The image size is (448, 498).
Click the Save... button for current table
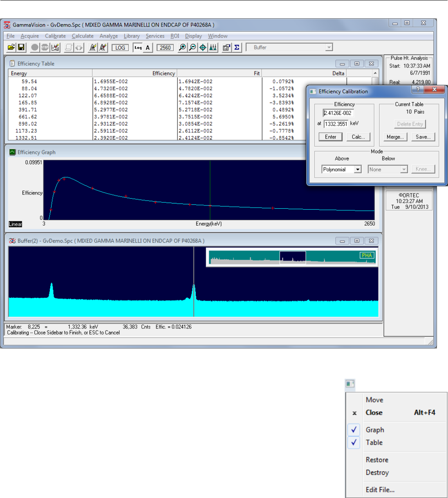(423, 137)
